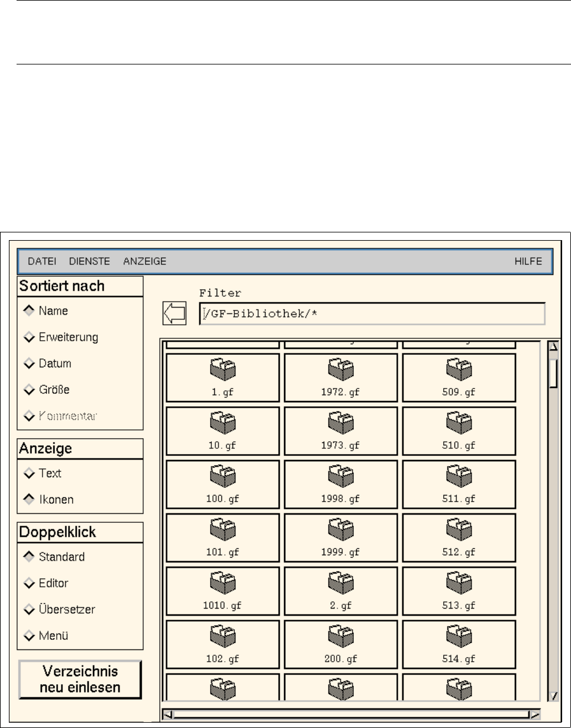Sort by Erweiterung radio option

pyautogui.click(x=30, y=337)
